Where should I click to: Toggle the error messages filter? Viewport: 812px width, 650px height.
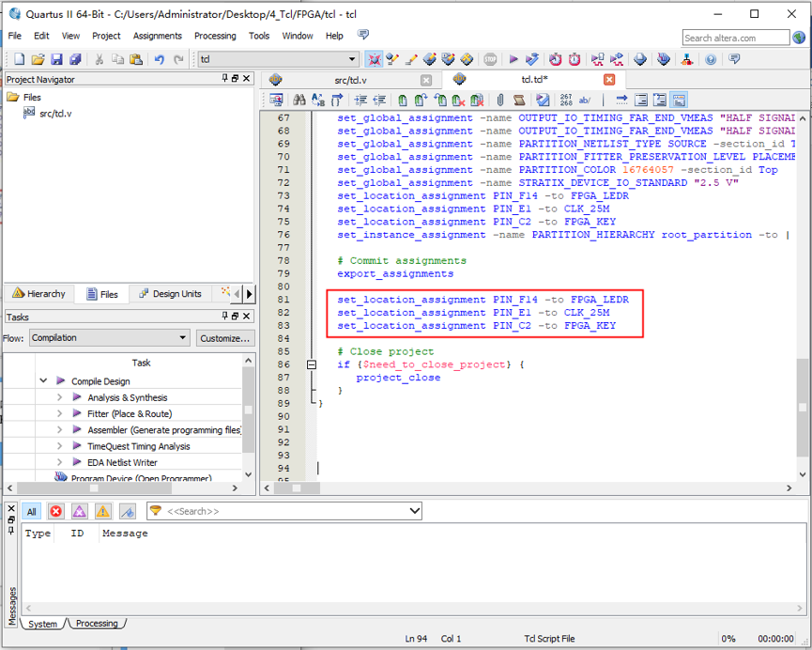[55, 511]
